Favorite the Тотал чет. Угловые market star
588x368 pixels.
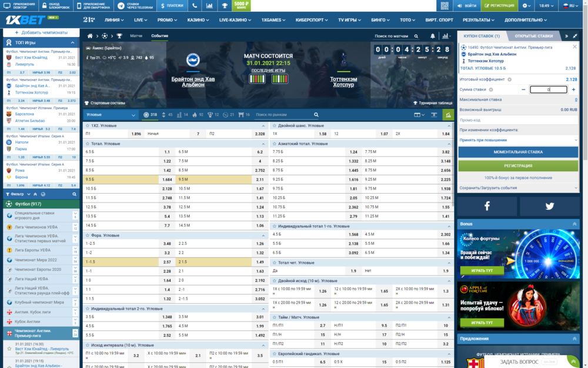click(275, 263)
